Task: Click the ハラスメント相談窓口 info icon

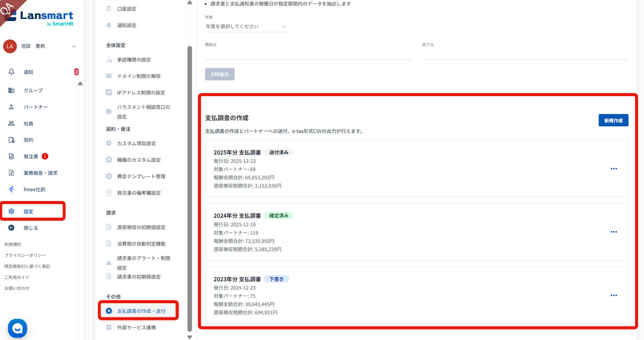Action: (x=109, y=111)
